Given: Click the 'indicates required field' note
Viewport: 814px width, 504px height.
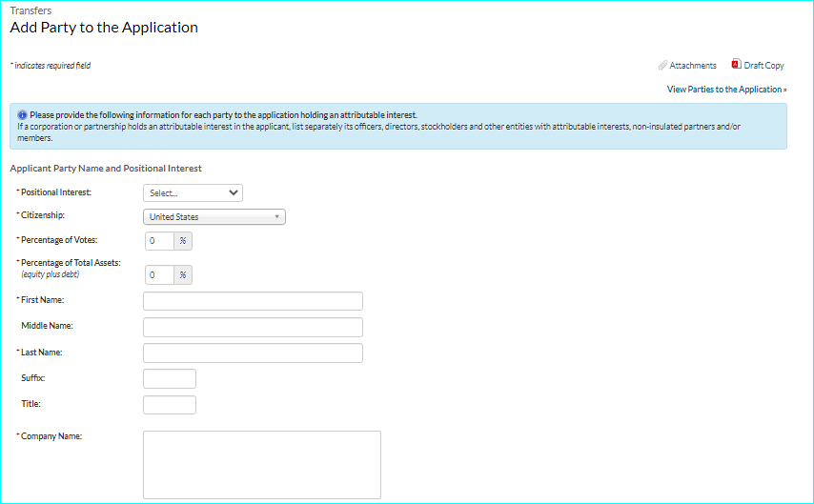Looking at the screenshot, I should (51, 66).
